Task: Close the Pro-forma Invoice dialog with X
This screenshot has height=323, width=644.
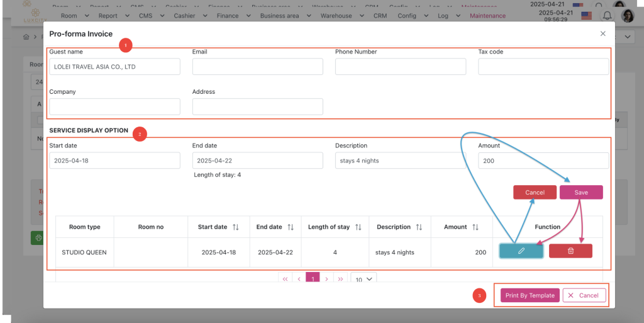Action: 602,34
